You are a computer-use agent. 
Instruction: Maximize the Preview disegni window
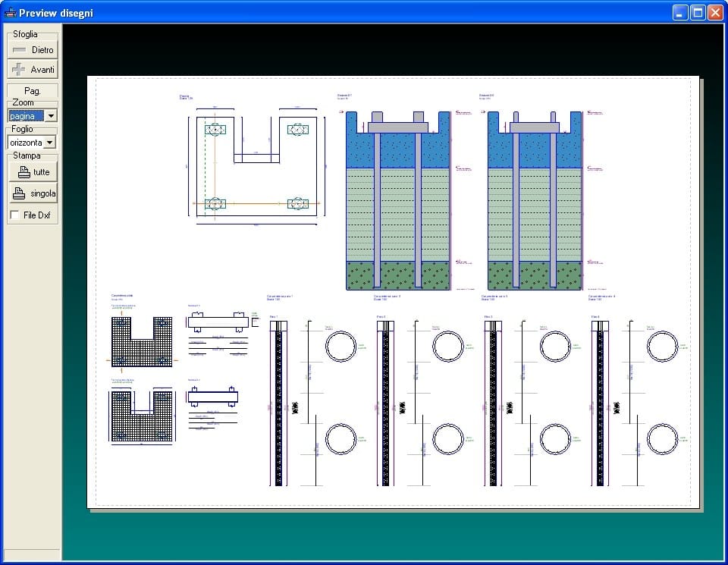[x=697, y=12]
